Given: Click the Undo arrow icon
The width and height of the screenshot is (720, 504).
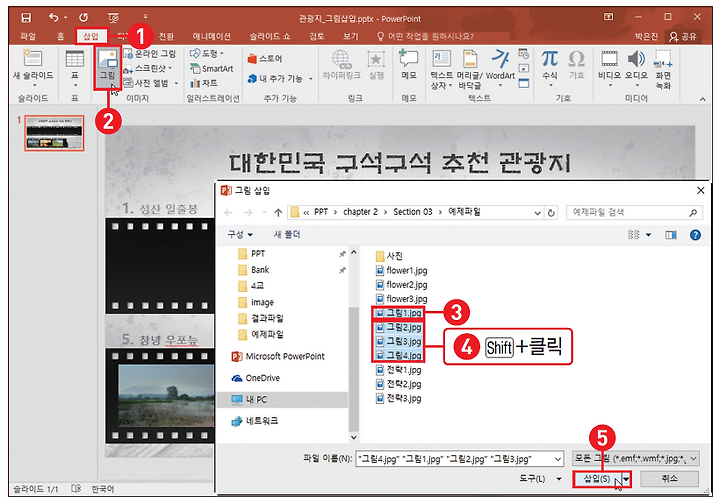Looking at the screenshot, I should click(54, 17).
